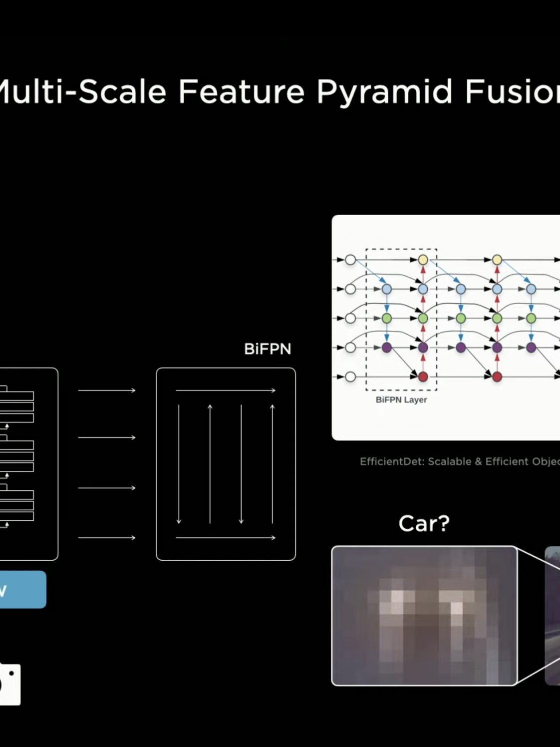560x747 pixels.
Task: Click the BiFPN label above the arrows box
Action: pos(268,349)
